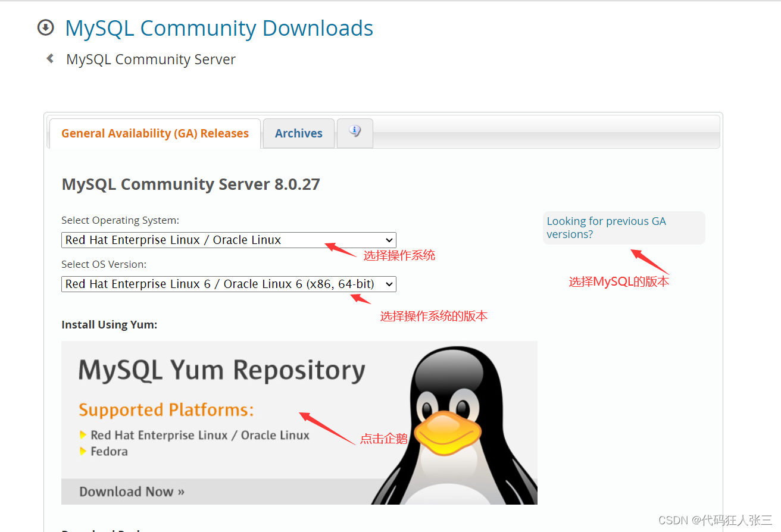Click the Select Operating System label
This screenshot has width=781, height=532.
click(x=120, y=220)
